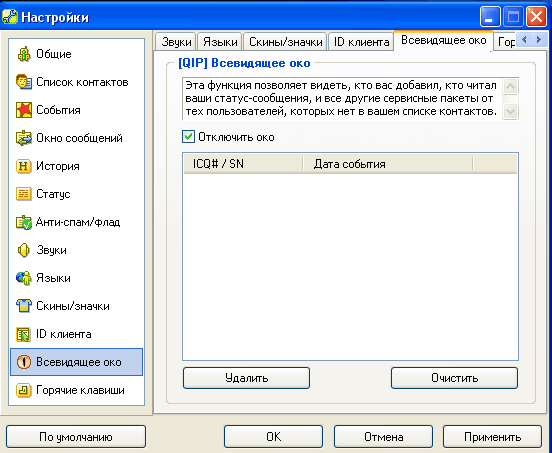Switch to the Звуки tab
The height and width of the screenshot is (453, 552).
click(x=176, y=42)
